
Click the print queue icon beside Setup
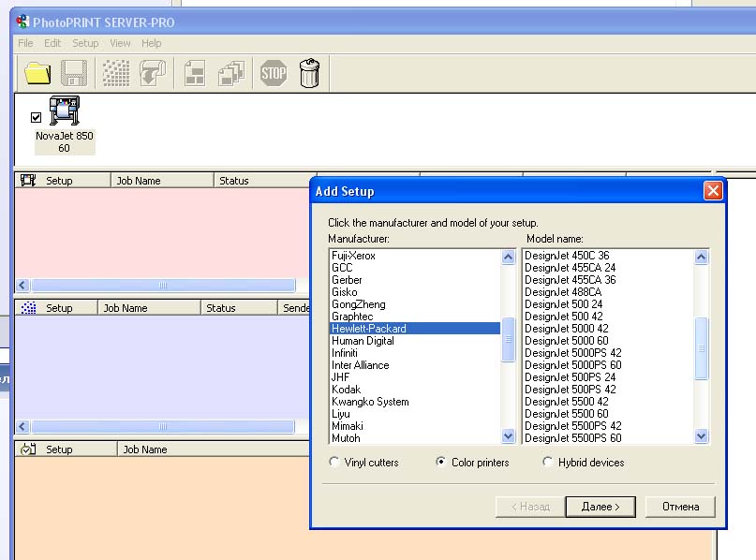[28, 449]
